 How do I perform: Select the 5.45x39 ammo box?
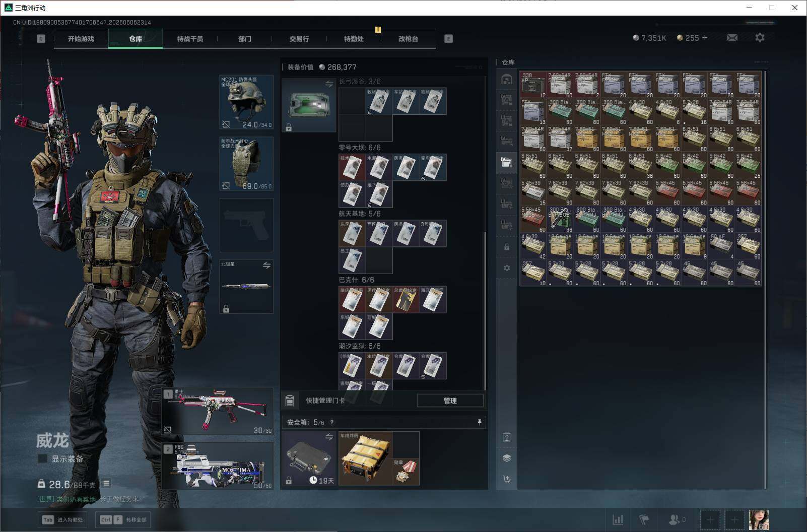click(x=533, y=192)
